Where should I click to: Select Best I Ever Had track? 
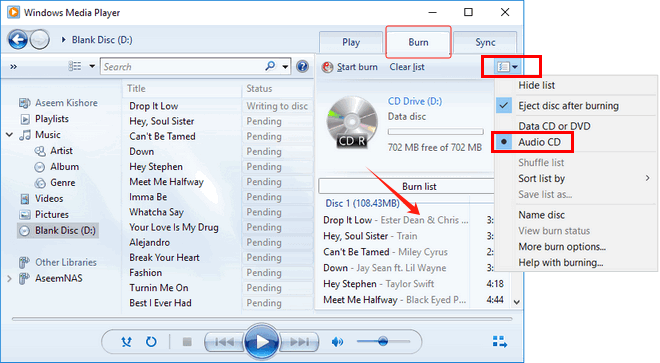pyautogui.click(x=160, y=303)
